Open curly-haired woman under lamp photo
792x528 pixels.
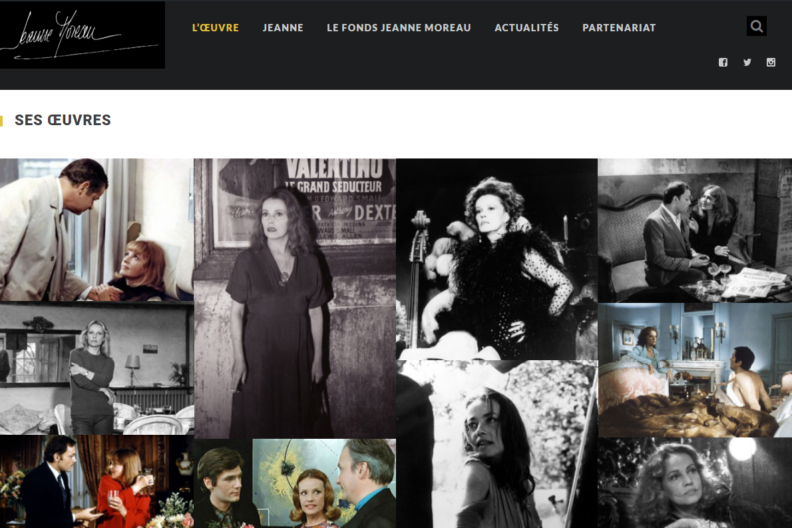pyautogui.click(x=695, y=483)
